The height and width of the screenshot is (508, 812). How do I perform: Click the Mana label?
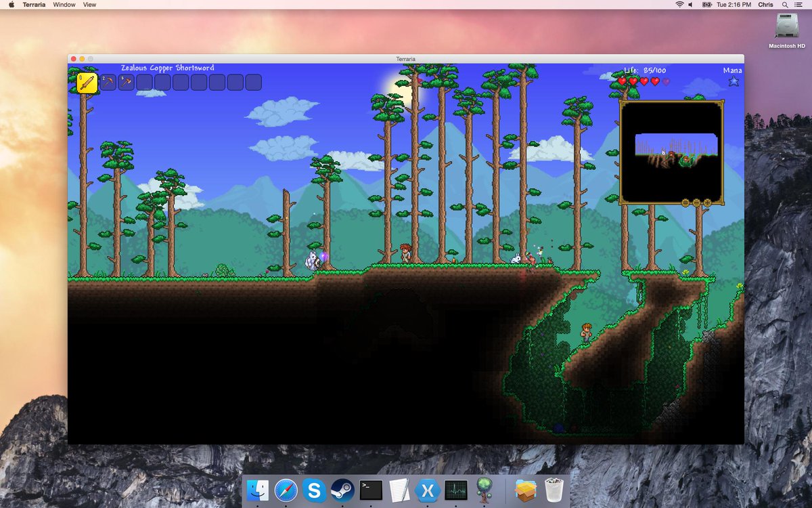pos(732,70)
